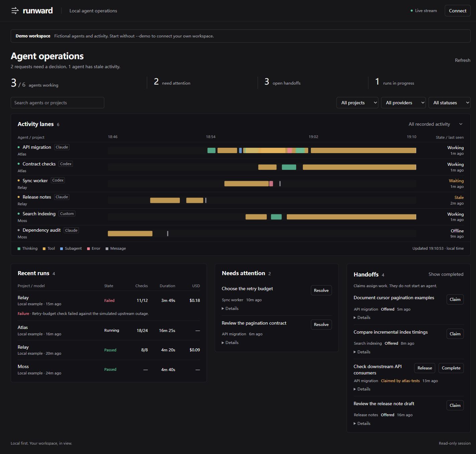The image size is (476, 454).
Task: Toggle Show completed handoffs
Action: point(446,274)
